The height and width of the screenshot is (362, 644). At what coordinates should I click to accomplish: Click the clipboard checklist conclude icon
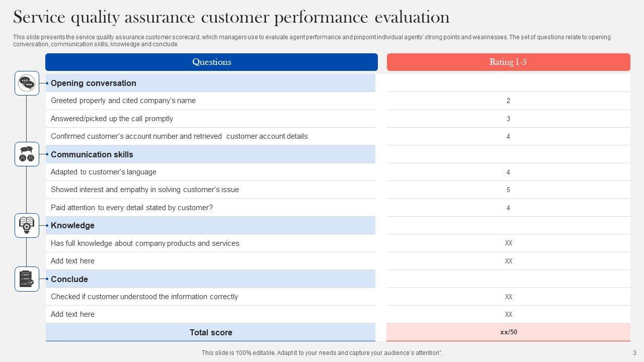pos(27,279)
